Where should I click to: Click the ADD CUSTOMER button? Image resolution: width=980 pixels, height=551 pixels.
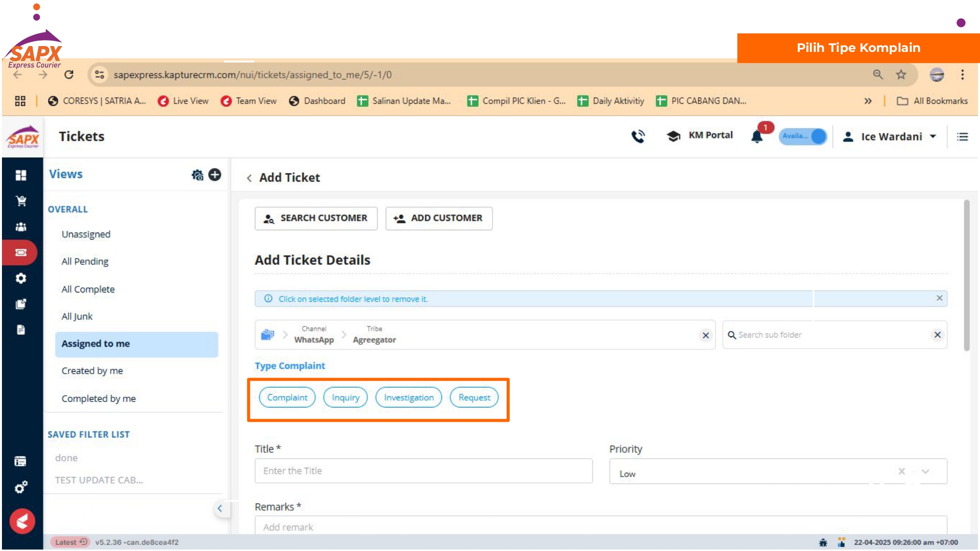439,218
